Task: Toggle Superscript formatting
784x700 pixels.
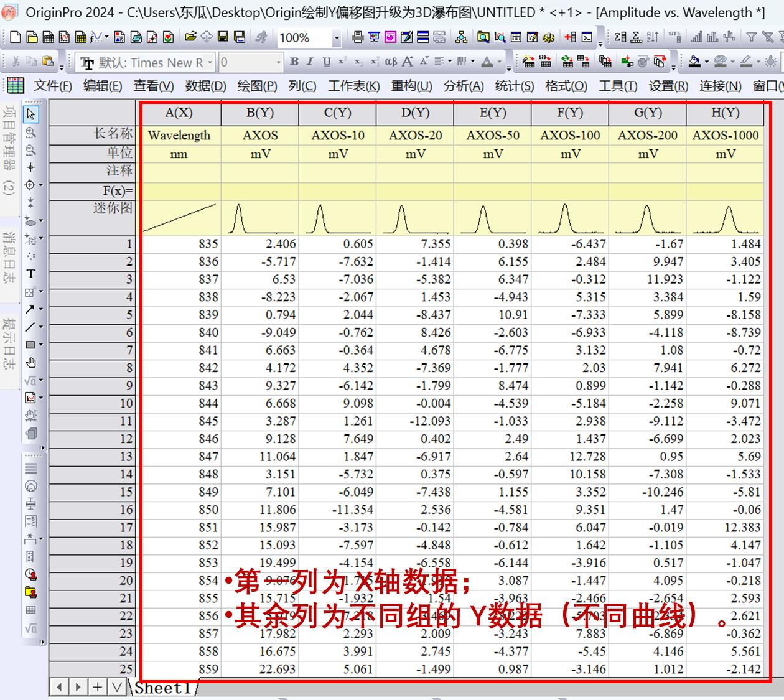Action: [343, 62]
